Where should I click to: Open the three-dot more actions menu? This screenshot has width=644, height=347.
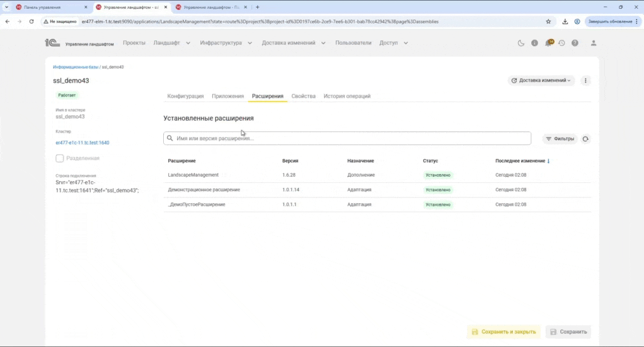(x=585, y=81)
